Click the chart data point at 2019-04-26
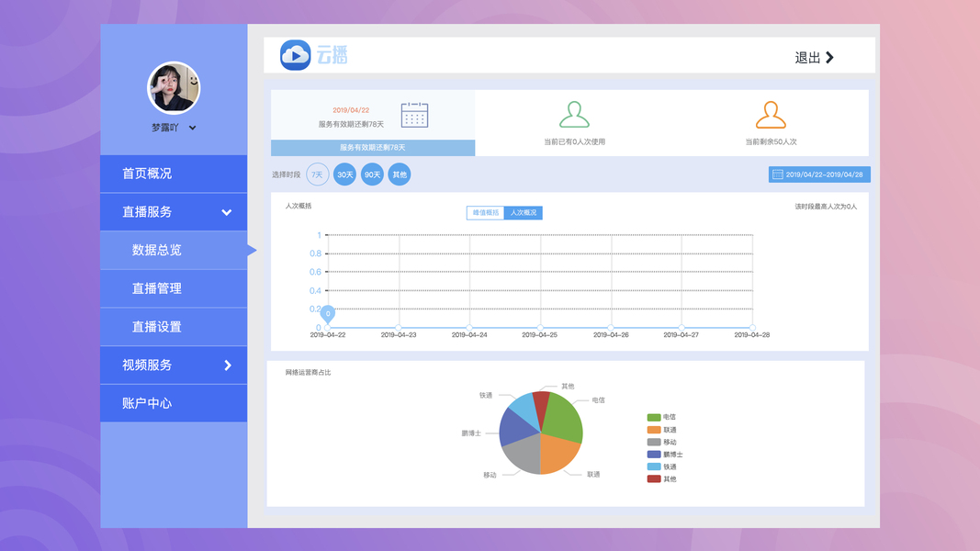Viewport: 980px width, 551px height. pos(611,327)
